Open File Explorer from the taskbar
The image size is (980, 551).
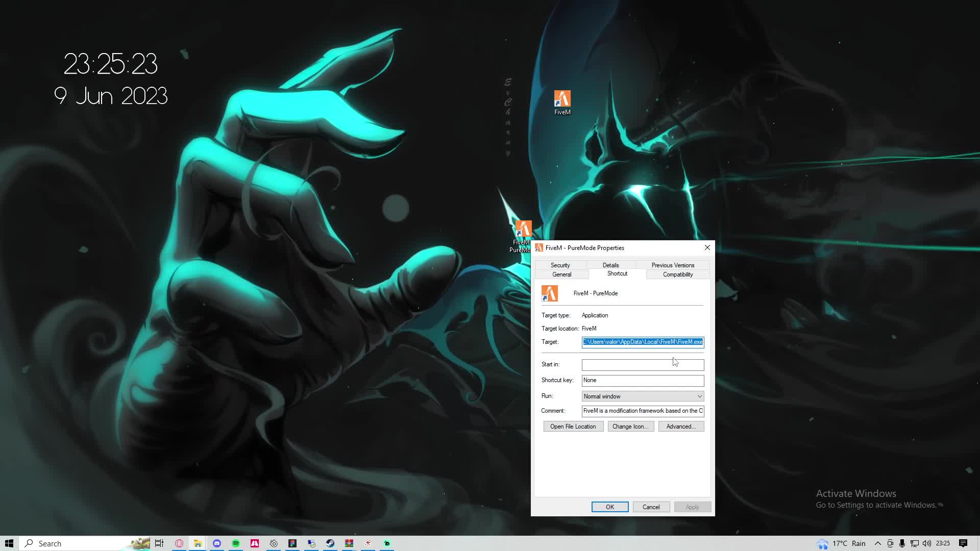click(x=198, y=543)
